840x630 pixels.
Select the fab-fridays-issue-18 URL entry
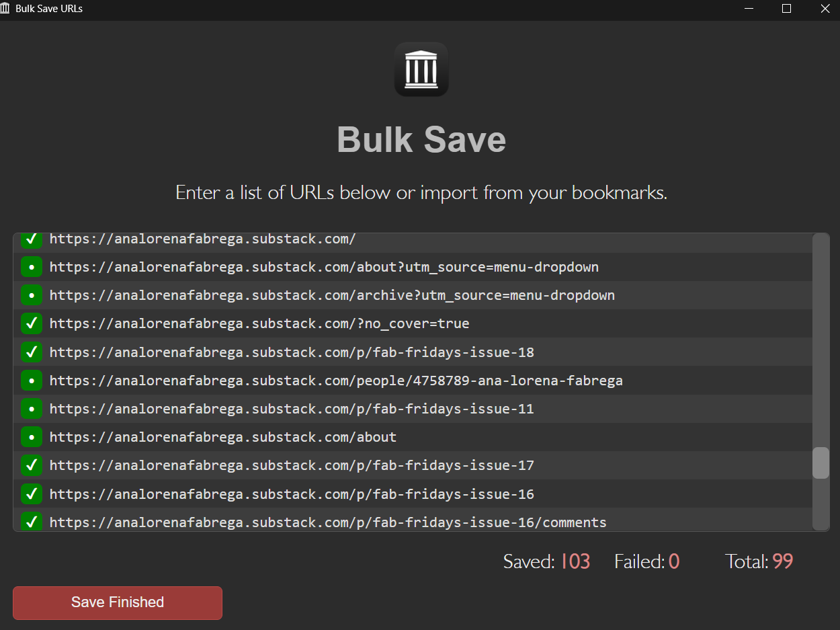(292, 352)
